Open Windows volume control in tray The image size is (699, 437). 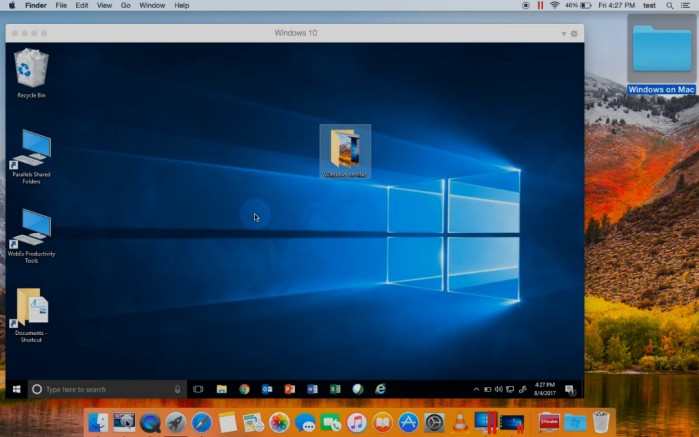499,389
